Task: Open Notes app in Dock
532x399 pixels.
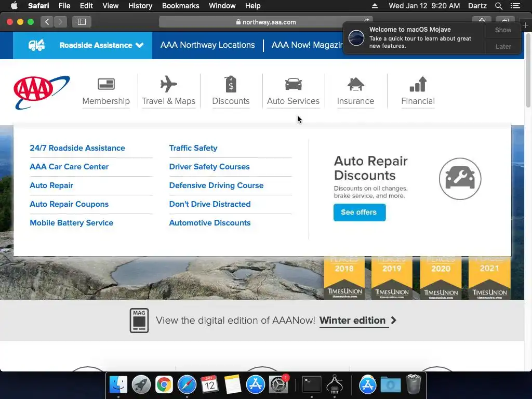Action: [x=232, y=384]
